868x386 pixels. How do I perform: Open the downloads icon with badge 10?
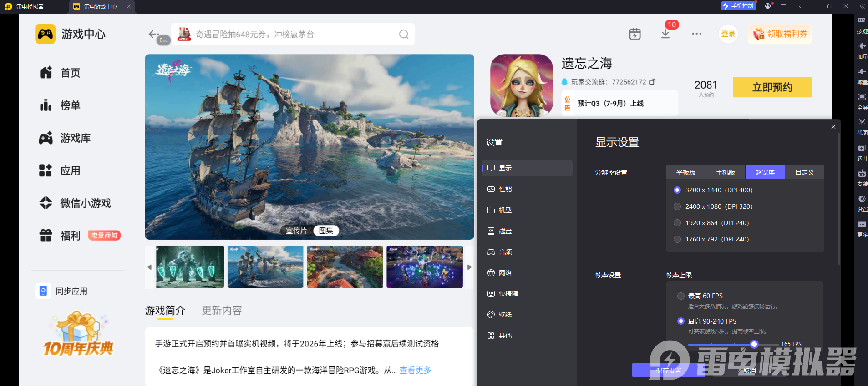coord(665,34)
